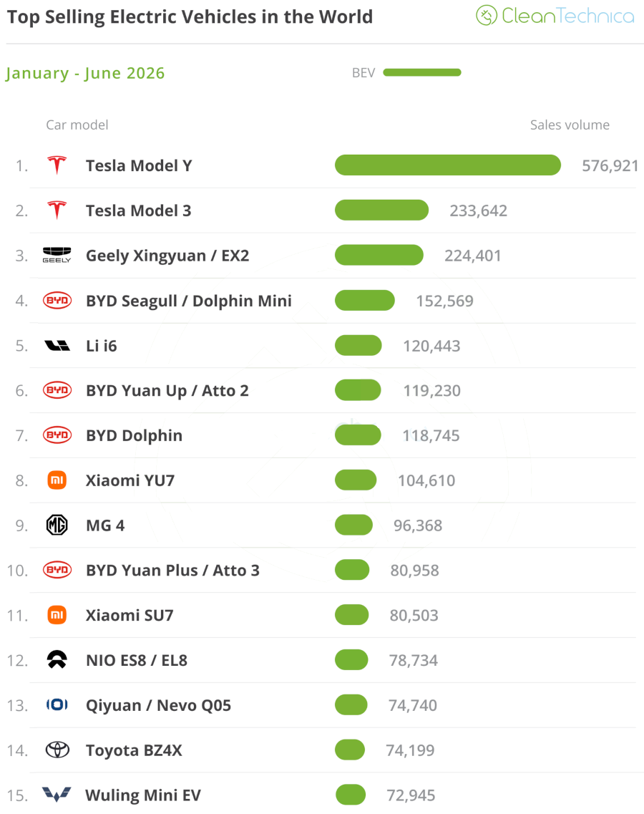Click the Geely logo icon
This screenshot has width=644, height=814.
click(57, 255)
